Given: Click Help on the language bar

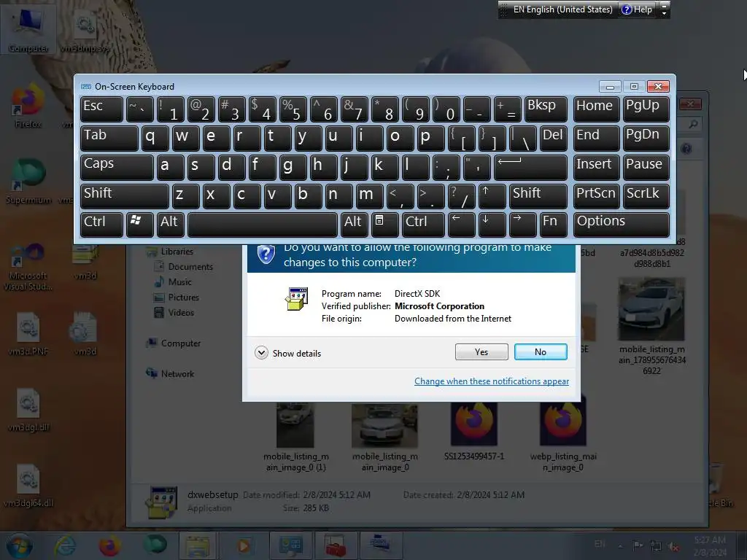Looking at the screenshot, I should (637, 9).
